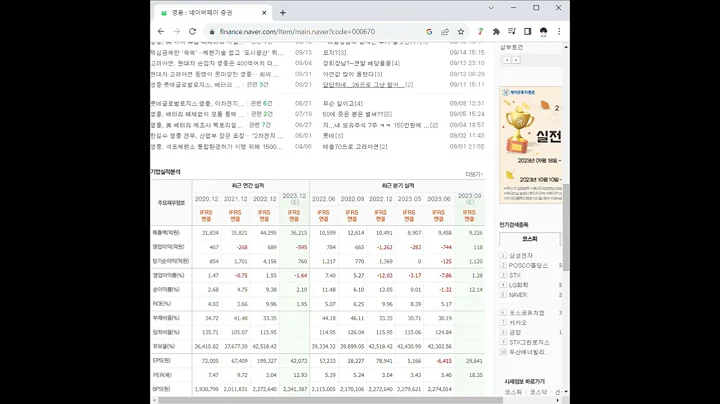Open the Extensions puzzle-piece menu
Image resolution: width=720 pixels, height=404 pixels.
click(496, 32)
